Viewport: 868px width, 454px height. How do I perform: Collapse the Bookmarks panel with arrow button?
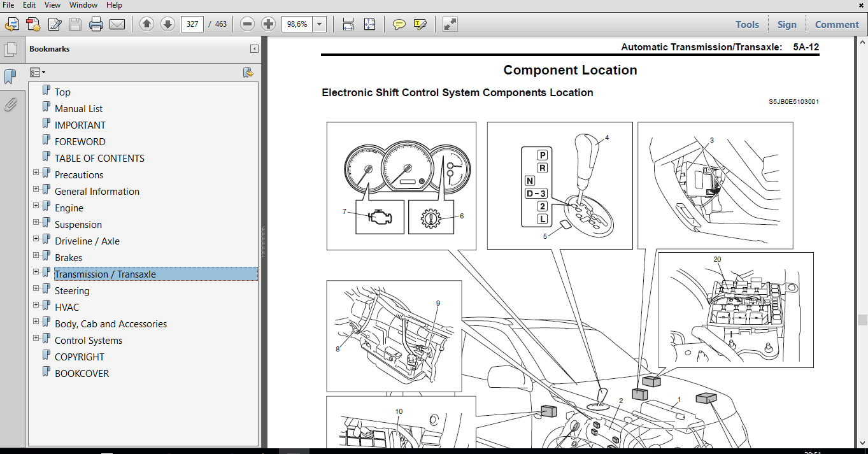[x=255, y=49]
